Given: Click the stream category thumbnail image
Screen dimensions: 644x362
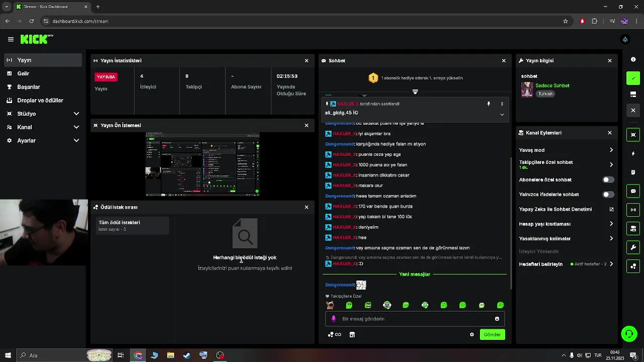Looking at the screenshot, I should (x=527, y=89).
